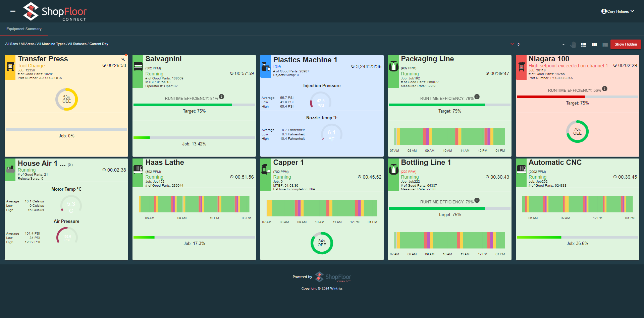Click Bottling Line 1 runtime efficiency info icon
Screen dimensions: 644x318
pos(477,200)
